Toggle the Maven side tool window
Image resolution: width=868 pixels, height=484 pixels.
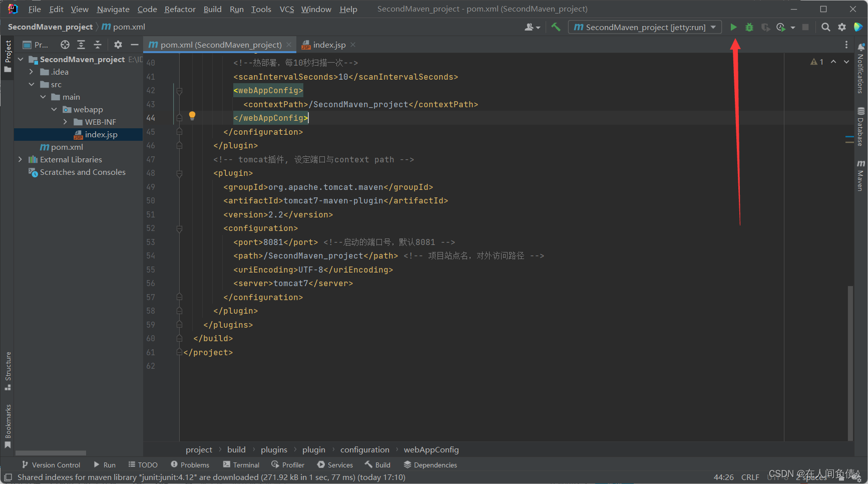pos(860,175)
